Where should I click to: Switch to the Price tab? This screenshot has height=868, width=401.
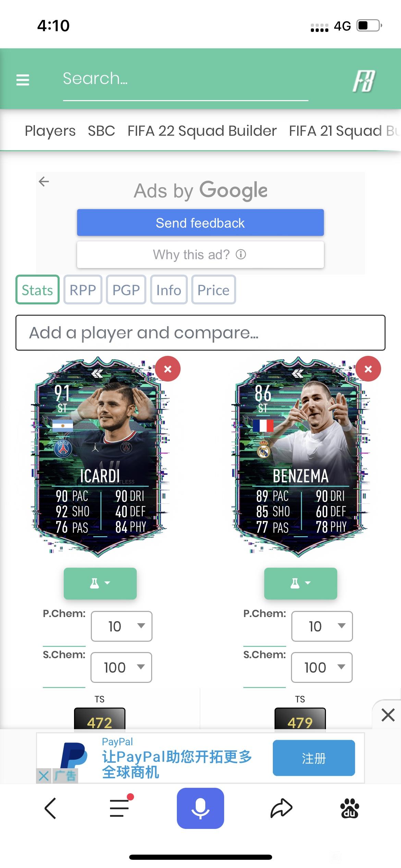tap(214, 290)
